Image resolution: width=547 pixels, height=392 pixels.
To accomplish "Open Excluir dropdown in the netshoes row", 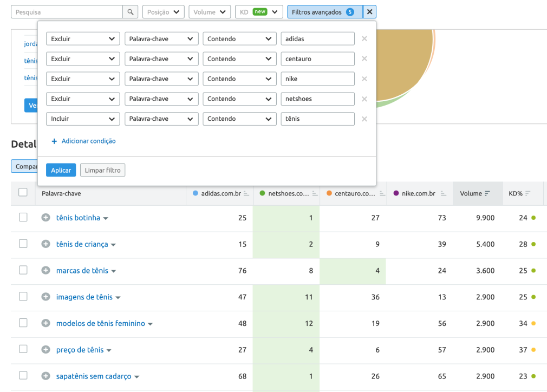I will click(x=83, y=99).
